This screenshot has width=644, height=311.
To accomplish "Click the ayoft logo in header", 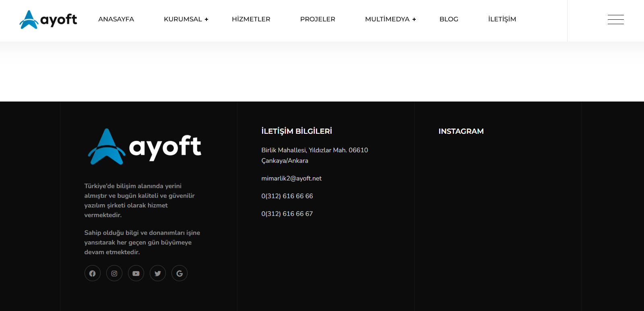I will pyautogui.click(x=48, y=19).
